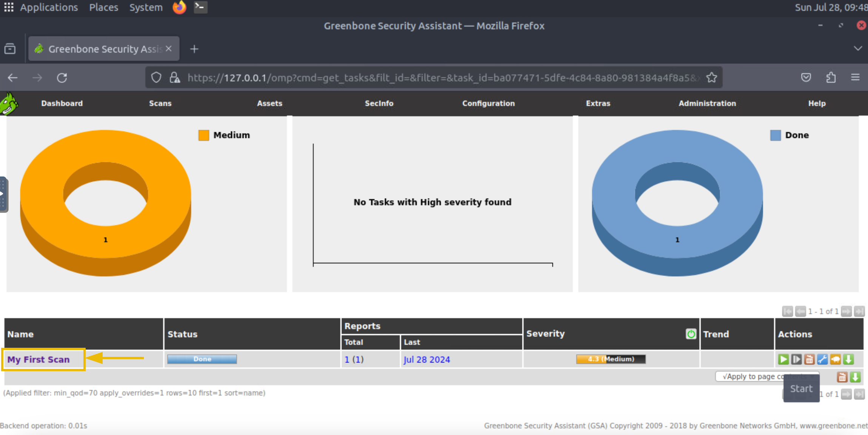Click the bulk trashcan icon
Image resolution: width=868 pixels, height=435 pixels.
coord(842,377)
